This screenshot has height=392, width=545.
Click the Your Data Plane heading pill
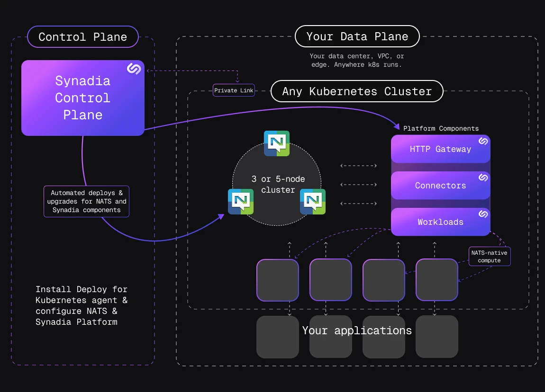tap(357, 36)
